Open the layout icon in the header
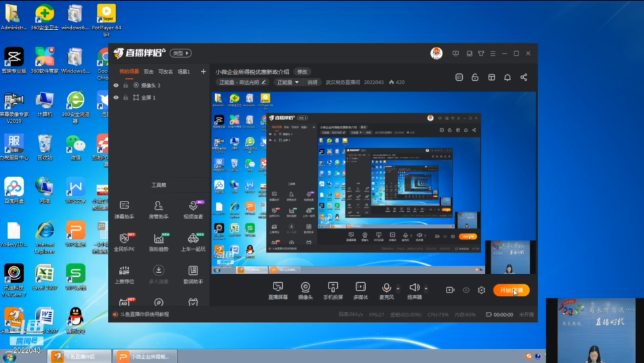Viewport: 644px width, 363px height. tap(491, 77)
